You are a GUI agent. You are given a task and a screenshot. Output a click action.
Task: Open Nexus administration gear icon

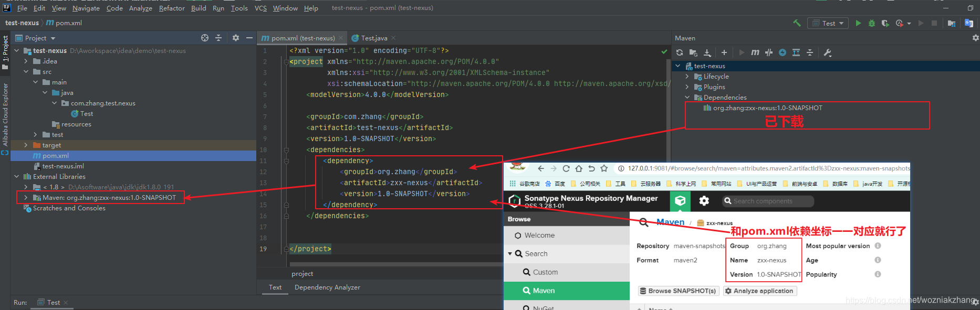coord(704,201)
